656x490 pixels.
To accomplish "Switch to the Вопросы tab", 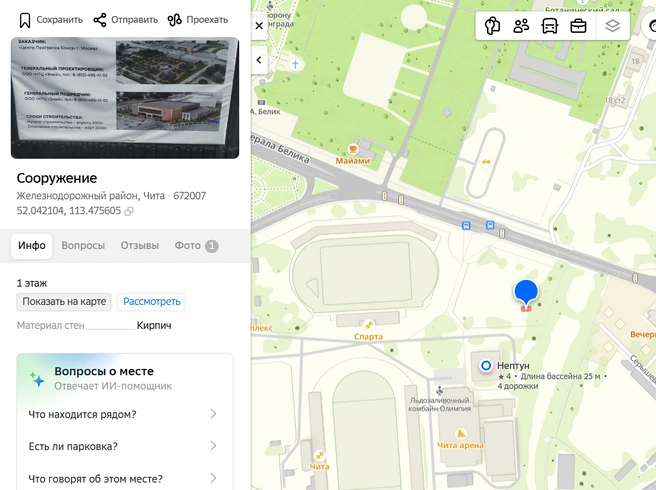I will pos(83,246).
